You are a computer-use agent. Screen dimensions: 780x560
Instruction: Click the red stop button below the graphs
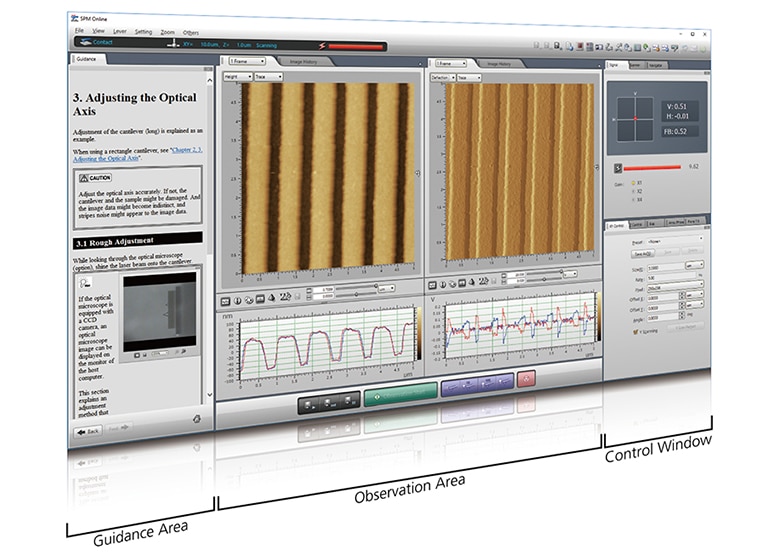(527, 378)
